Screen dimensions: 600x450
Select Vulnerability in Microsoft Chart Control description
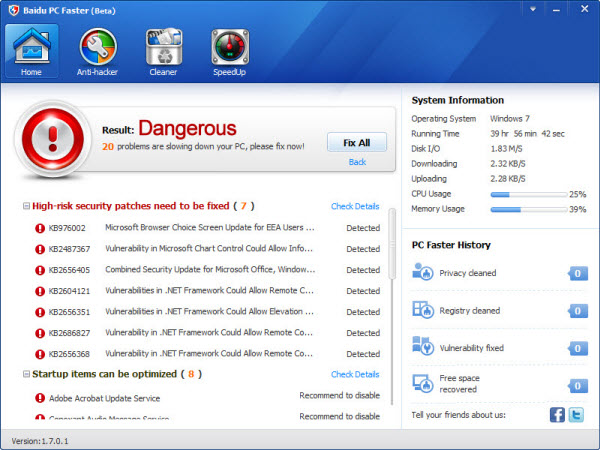coord(209,249)
